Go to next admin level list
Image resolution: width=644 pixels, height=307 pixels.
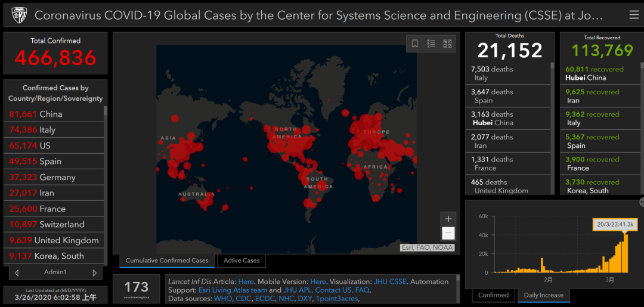[94, 273]
